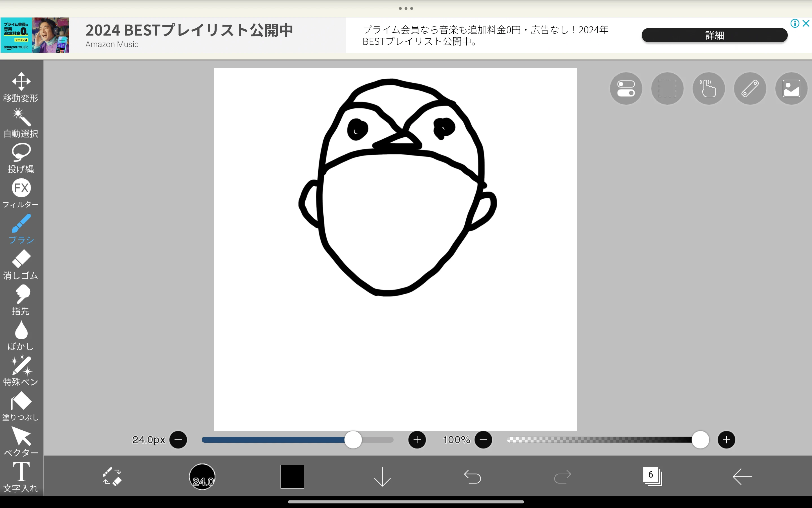Tap the three-dot multitasking menu at top
Viewport: 812px width, 508px height.
click(x=406, y=8)
